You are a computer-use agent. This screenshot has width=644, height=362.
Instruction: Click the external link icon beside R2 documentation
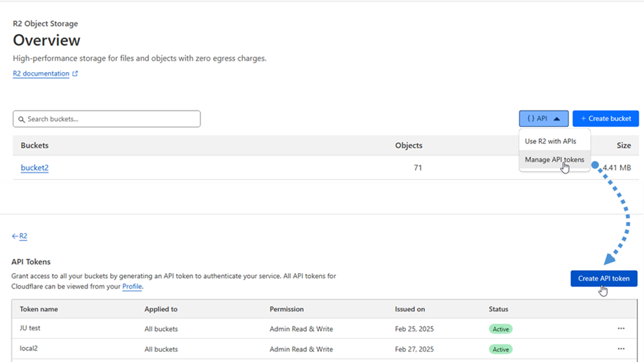coord(75,74)
